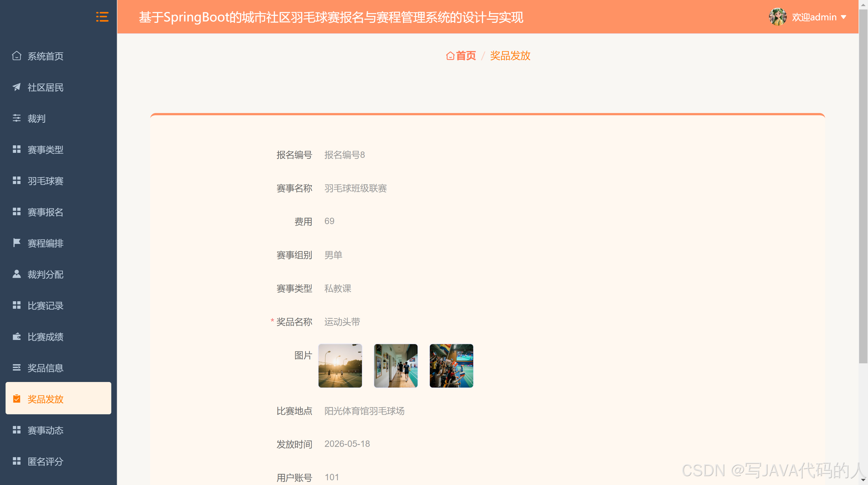Click the grid icon beside 比赛记录
This screenshot has height=485, width=868.
tap(16, 305)
